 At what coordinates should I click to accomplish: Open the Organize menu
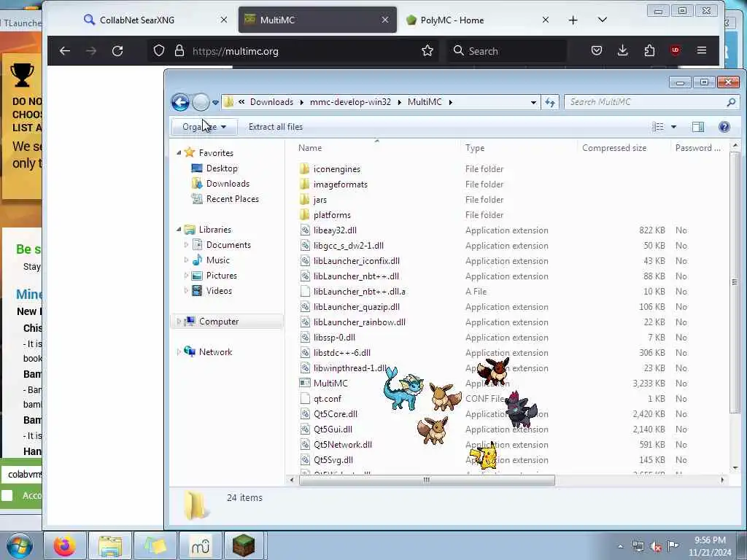click(204, 127)
